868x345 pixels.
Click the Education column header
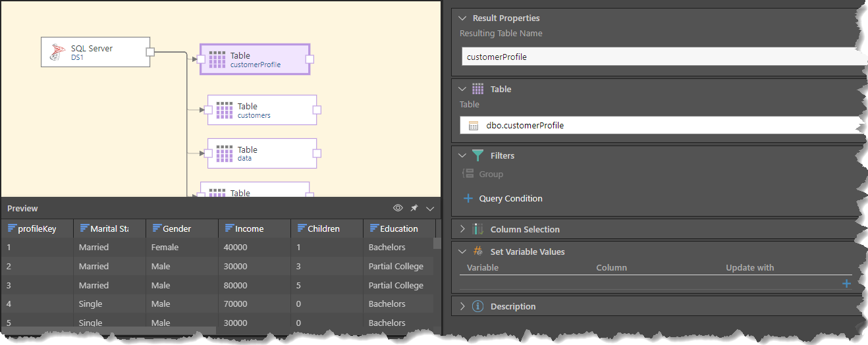(398, 228)
